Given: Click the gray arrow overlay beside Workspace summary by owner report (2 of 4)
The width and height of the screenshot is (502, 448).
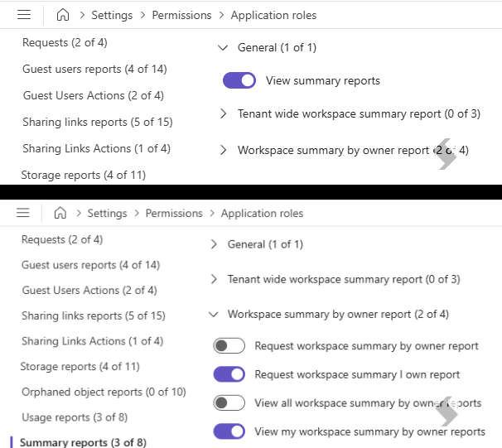Looking at the screenshot, I should [x=446, y=154].
